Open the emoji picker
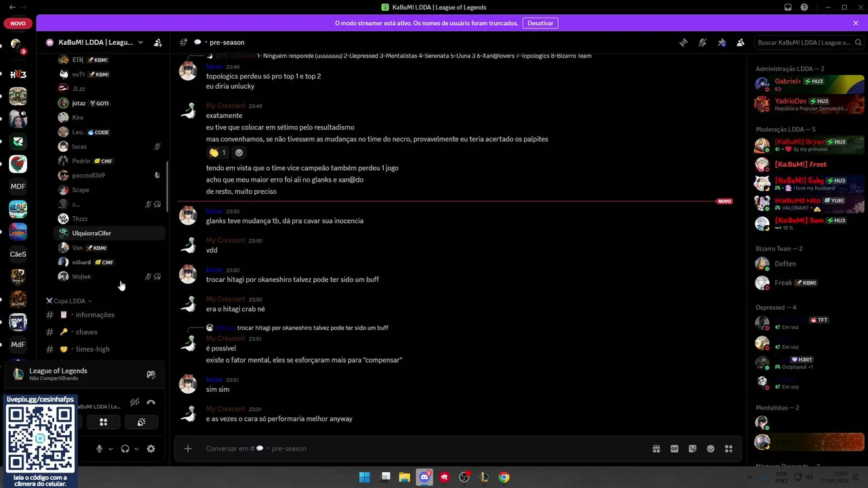The image size is (868, 488). 711,449
